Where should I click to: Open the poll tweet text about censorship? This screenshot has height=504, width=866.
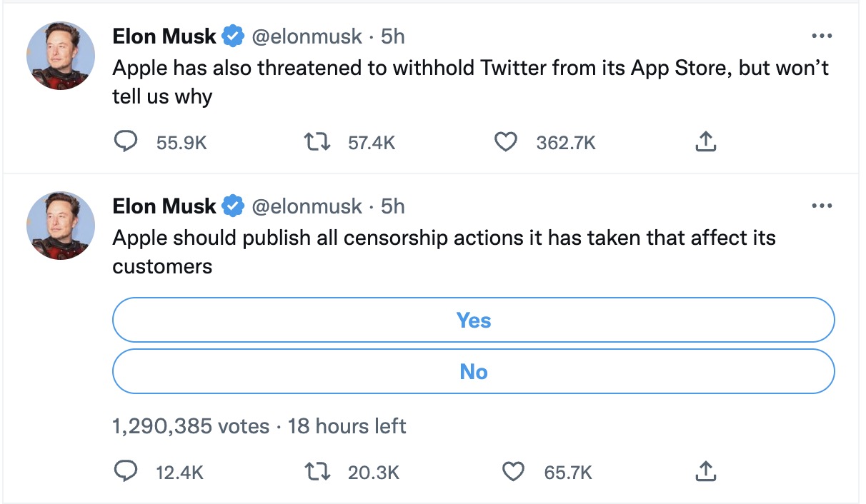tap(444, 251)
